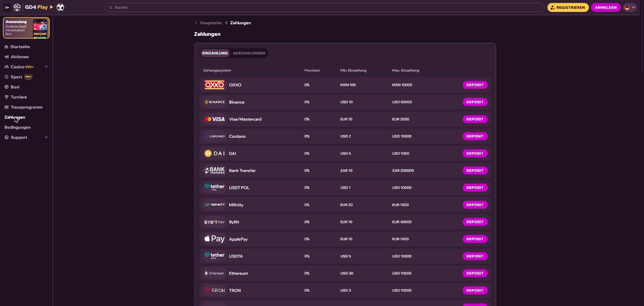
Task: Open the Anwendung app promo banner
Action: coord(26,28)
